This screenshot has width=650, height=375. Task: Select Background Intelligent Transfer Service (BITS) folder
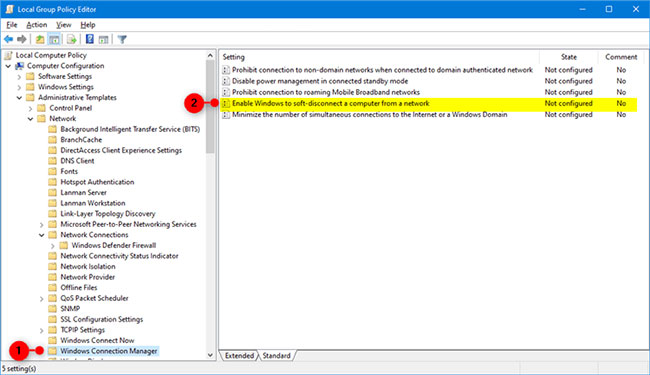(130, 129)
